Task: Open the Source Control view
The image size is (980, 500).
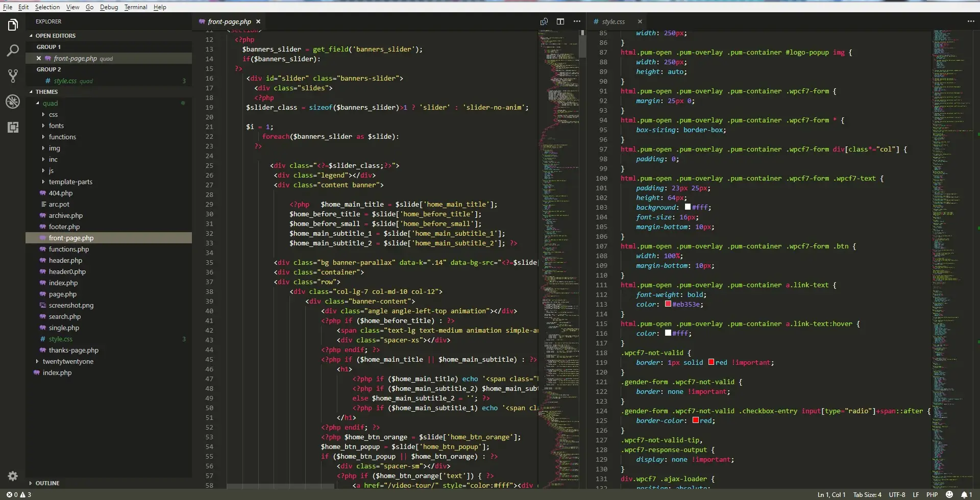Action: pos(13,76)
